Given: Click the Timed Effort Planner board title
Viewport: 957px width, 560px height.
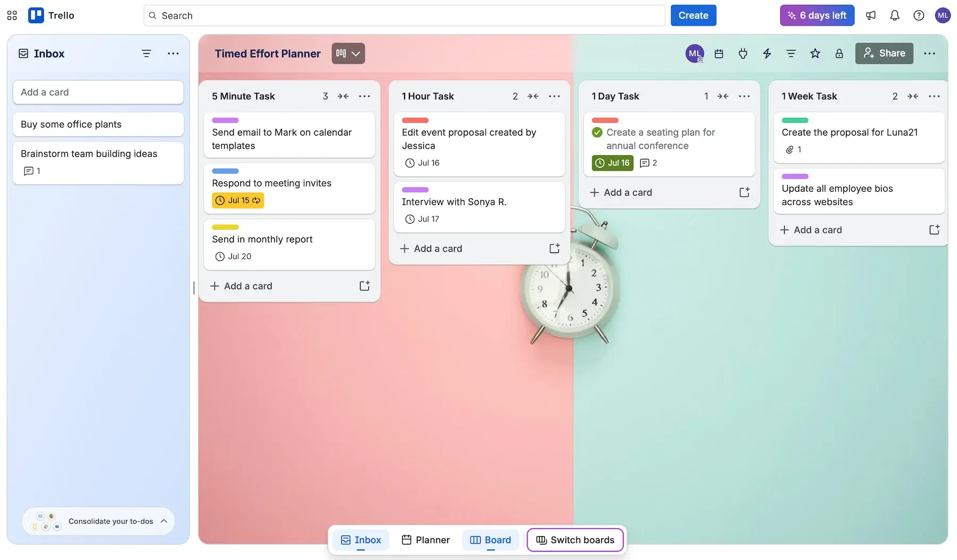Looking at the screenshot, I should [267, 53].
